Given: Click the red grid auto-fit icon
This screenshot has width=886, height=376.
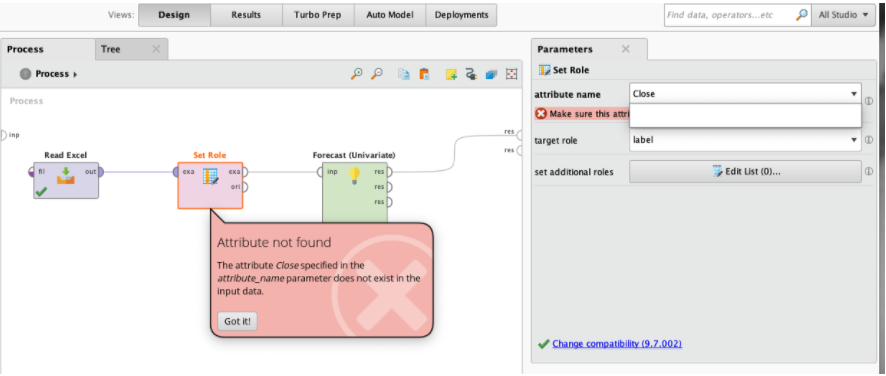Looking at the screenshot, I should tap(511, 74).
